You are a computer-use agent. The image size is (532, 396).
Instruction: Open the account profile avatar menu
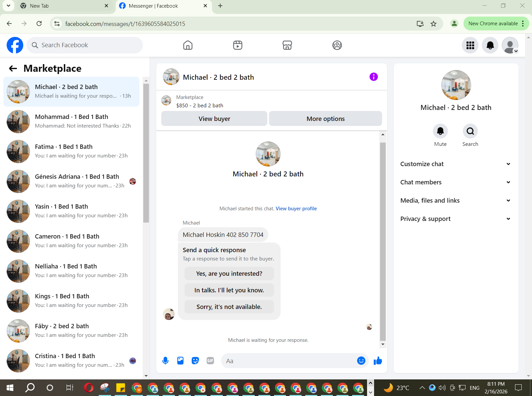510,45
